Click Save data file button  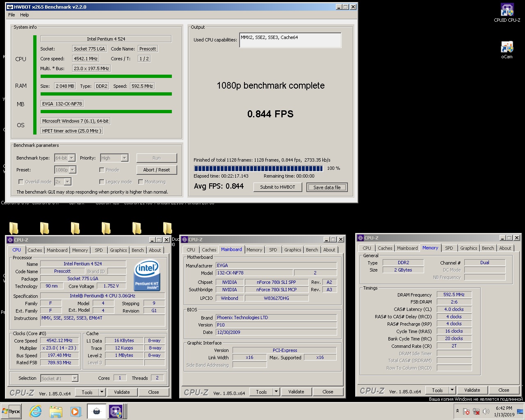[327, 187]
